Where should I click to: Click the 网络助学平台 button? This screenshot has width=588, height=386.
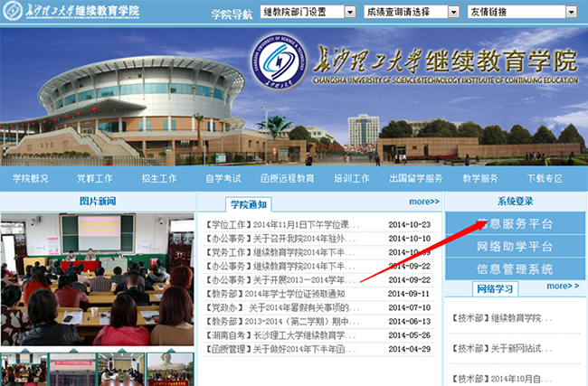[x=515, y=246]
